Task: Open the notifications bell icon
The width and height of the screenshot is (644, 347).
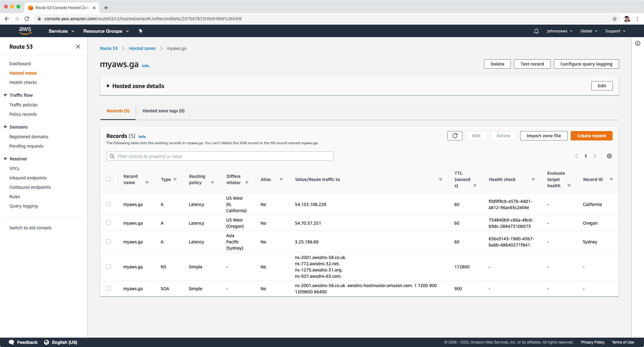Action: (x=536, y=31)
